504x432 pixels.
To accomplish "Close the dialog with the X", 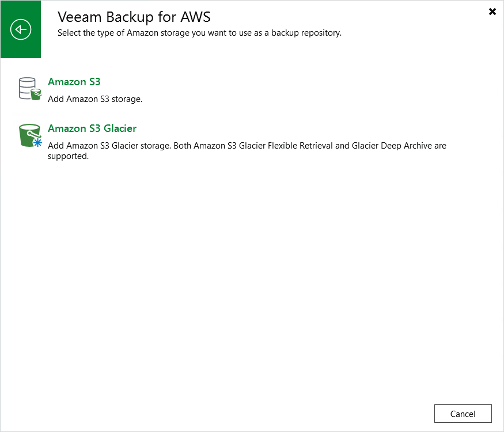I will pos(492,12).
